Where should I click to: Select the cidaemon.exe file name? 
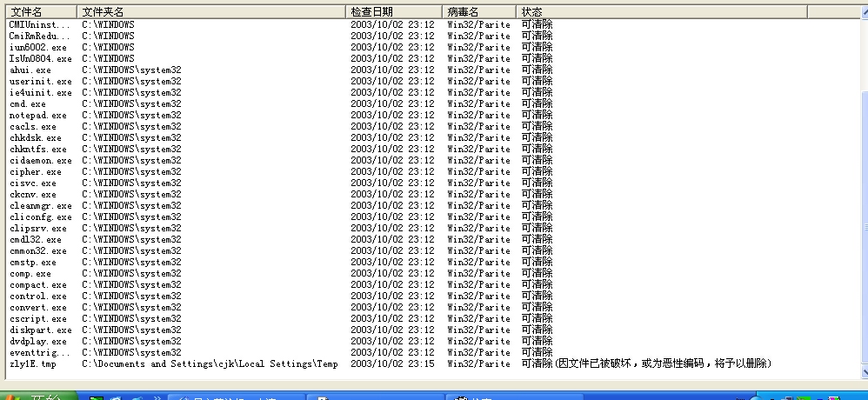(40, 161)
